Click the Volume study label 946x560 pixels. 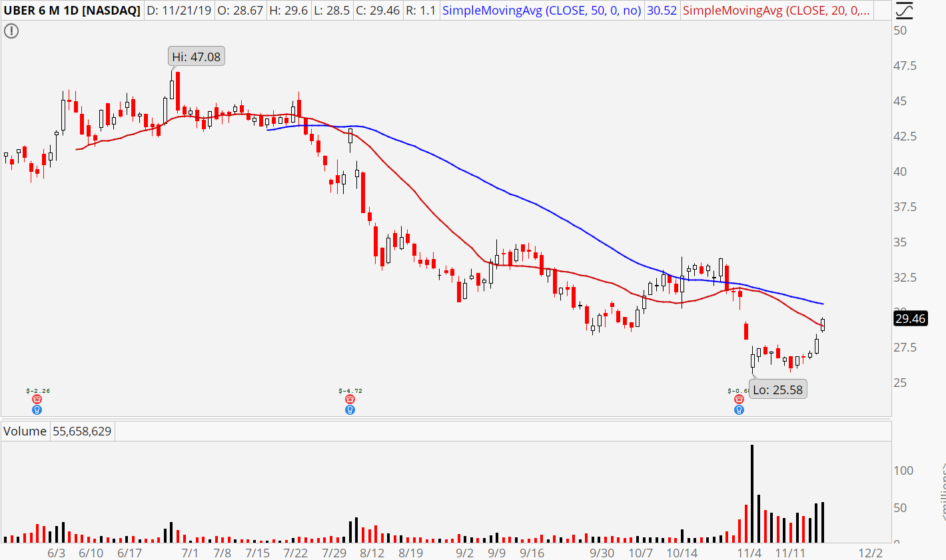25,431
